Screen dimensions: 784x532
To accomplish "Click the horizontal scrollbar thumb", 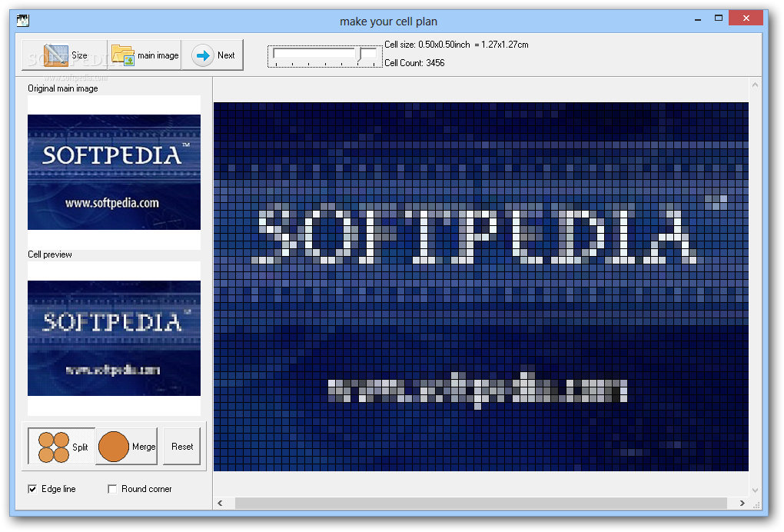I will click(481, 503).
